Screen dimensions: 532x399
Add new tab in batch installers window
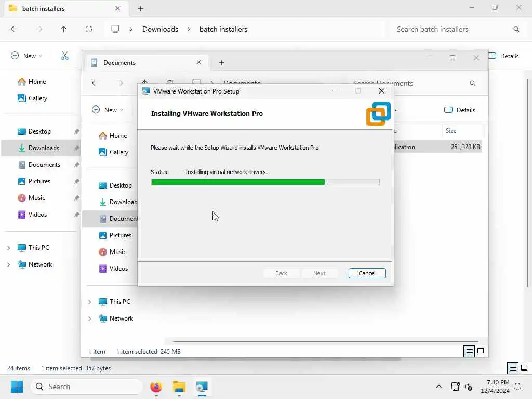coord(140,9)
